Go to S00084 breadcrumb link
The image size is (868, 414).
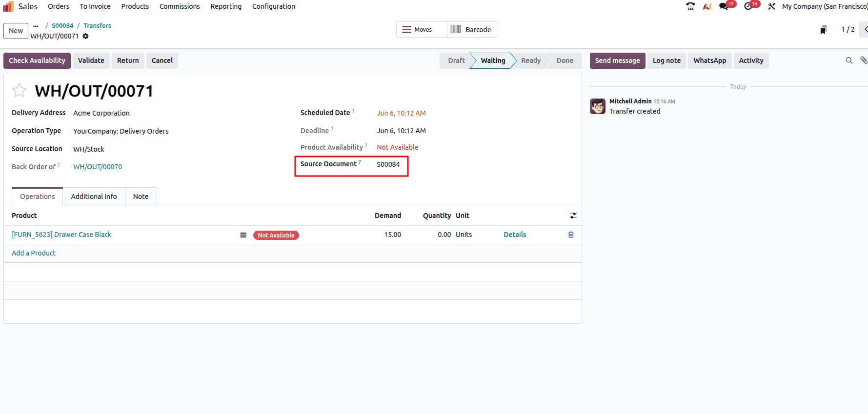point(62,26)
